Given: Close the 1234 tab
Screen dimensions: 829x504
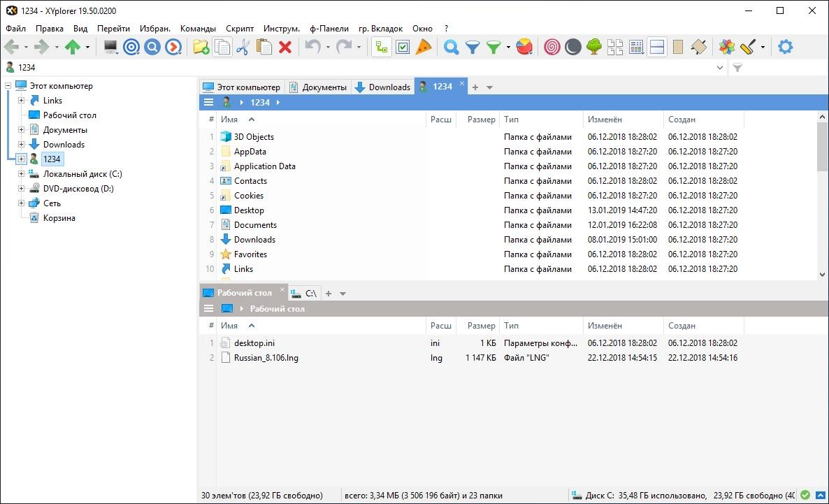Looking at the screenshot, I should click(461, 84).
